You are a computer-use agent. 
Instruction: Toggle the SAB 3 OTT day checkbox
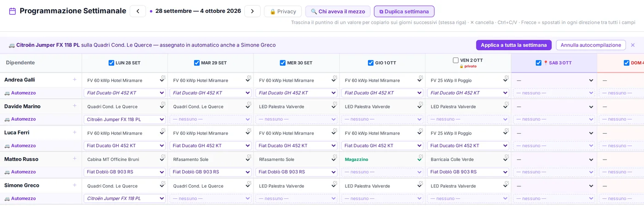tap(539, 63)
